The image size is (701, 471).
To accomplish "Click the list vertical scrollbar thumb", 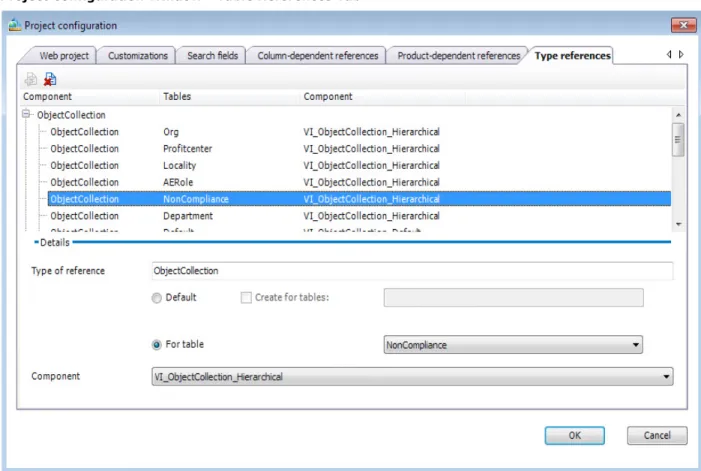I will pyautogui.click(x=678, y=140).
